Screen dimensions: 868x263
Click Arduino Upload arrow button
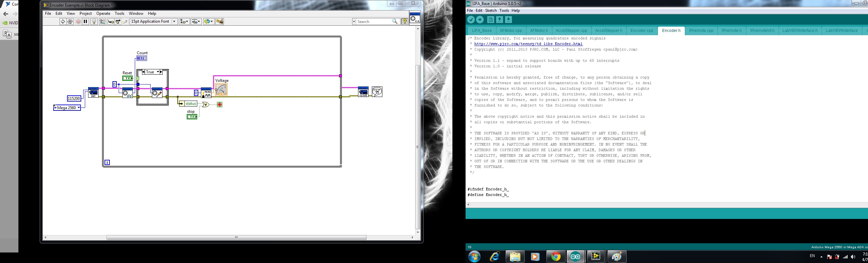point(480,20)
